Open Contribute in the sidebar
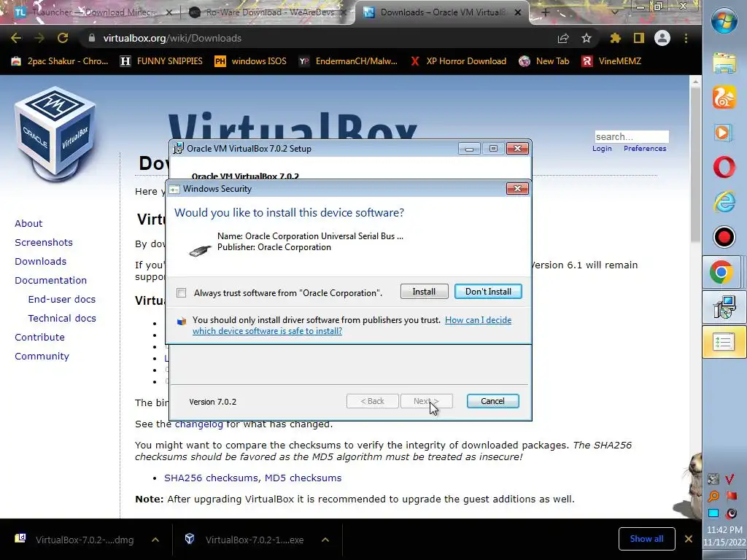 click(39, 337)
